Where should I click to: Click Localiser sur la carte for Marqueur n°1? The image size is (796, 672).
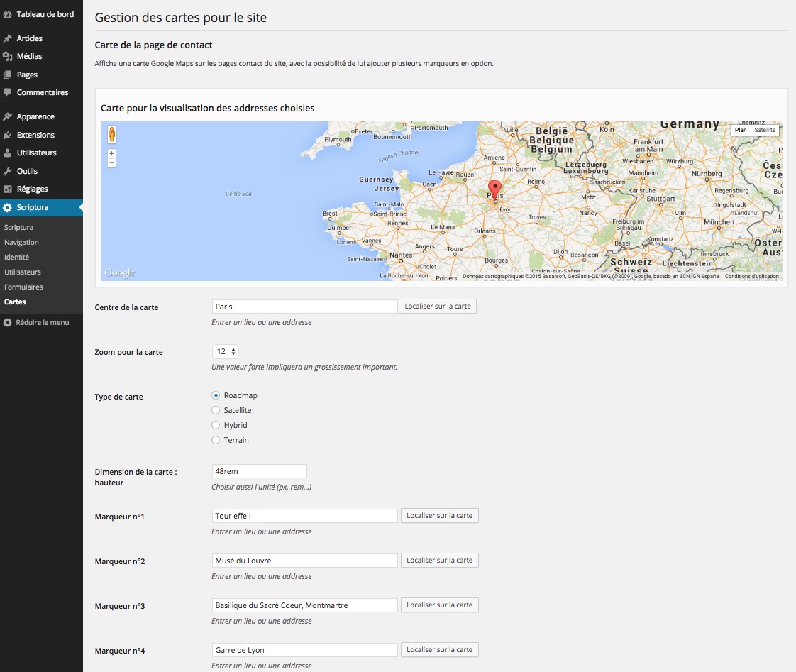tap(440, 516)
